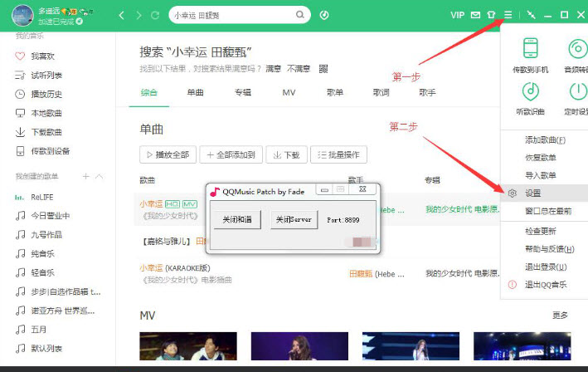Click album 我的少女时代 in KARAOKE row
Viewport: 588px width, 372px height.
point(462,274)
